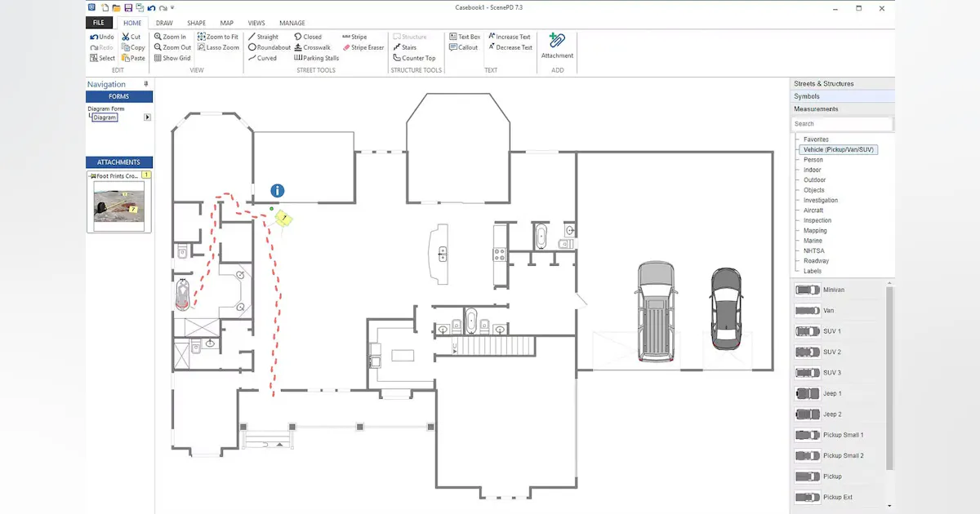Click the Decrease Text button
This screenshot has height=514, width=980.
(510, 47)
